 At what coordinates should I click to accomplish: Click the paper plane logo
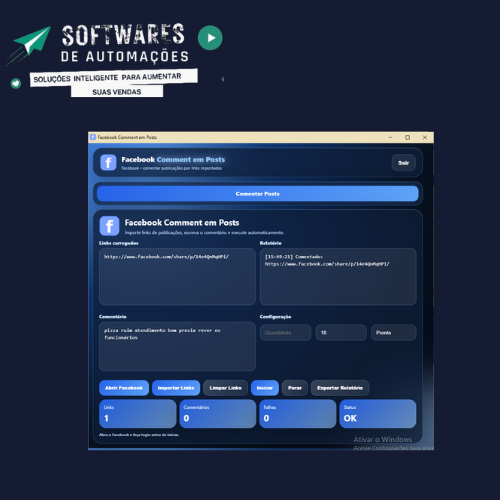(32, 42)
